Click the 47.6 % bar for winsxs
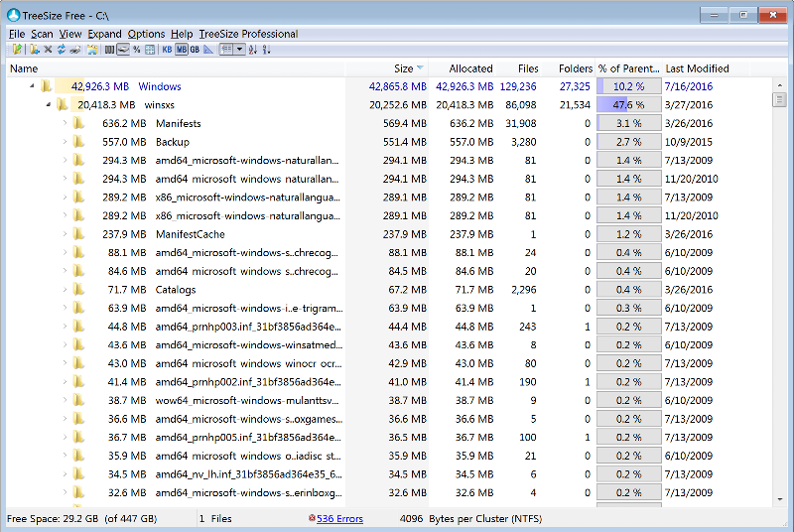 628,105
